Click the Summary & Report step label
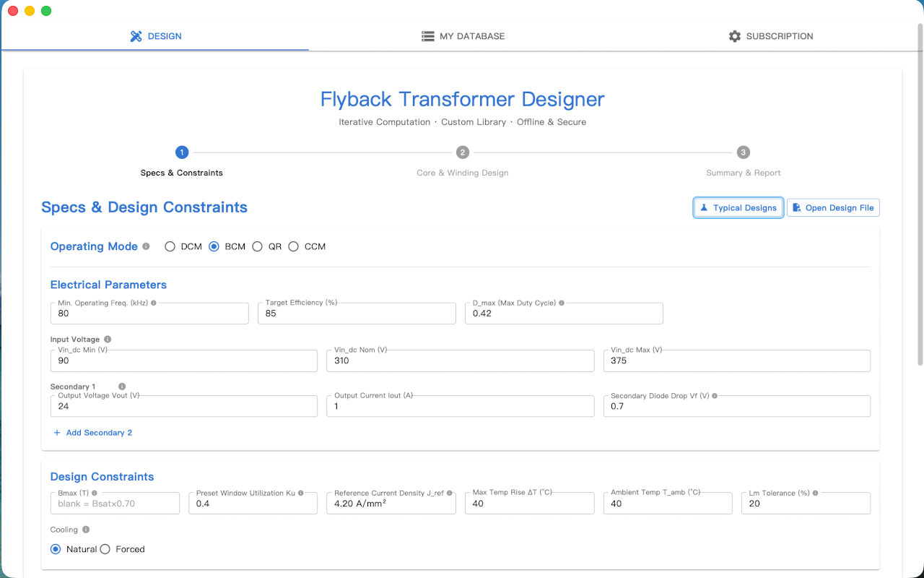Image resolution: width=924 pixels, height=578 pixels. (x=744, y=173)
